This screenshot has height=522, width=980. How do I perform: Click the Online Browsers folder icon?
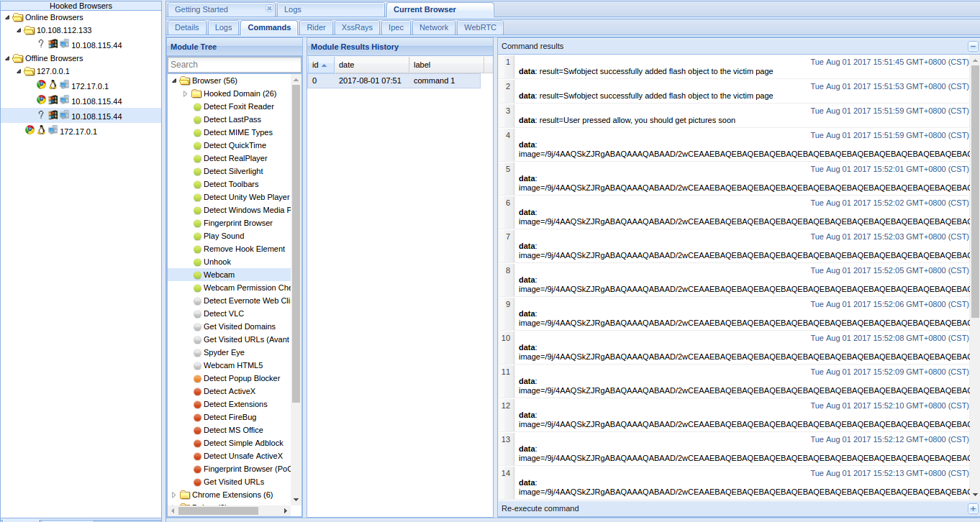[18, 17]
